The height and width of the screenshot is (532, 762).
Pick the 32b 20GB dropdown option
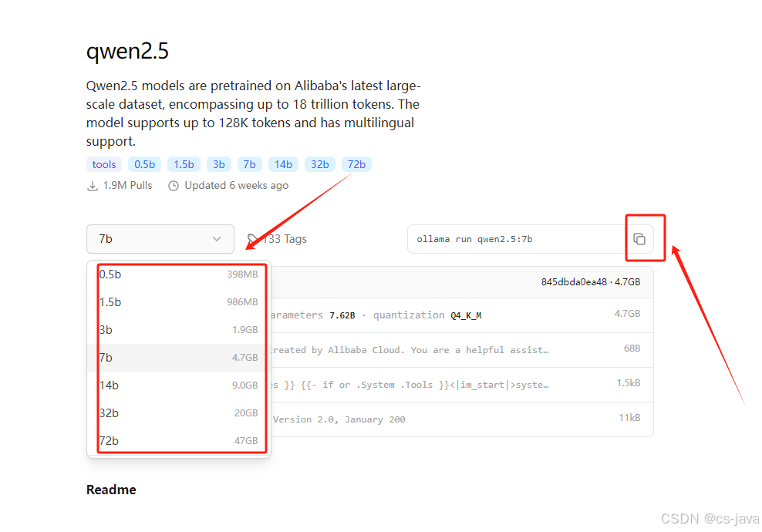point(179,413)
